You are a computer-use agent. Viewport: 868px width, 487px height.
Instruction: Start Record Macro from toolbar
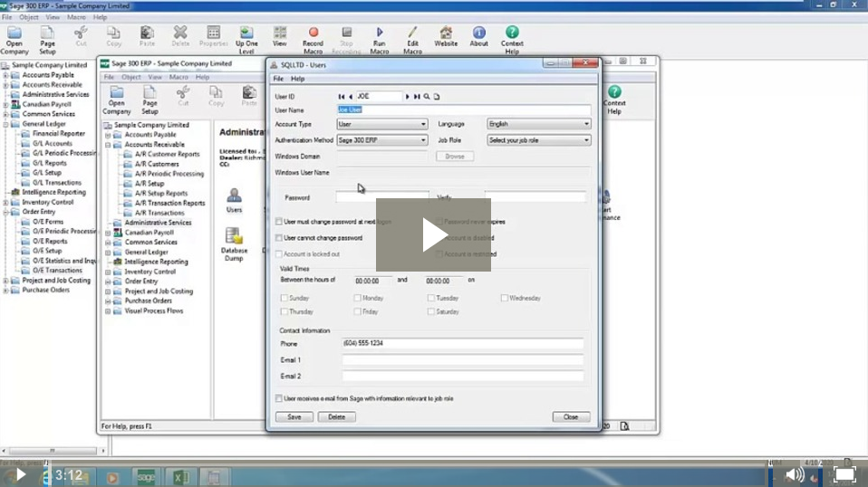(313, 40)
